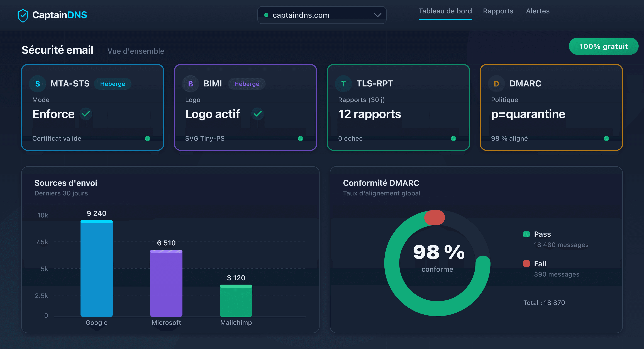
Task: Click the TLS-RPT card icon
Action: (343, 84)
